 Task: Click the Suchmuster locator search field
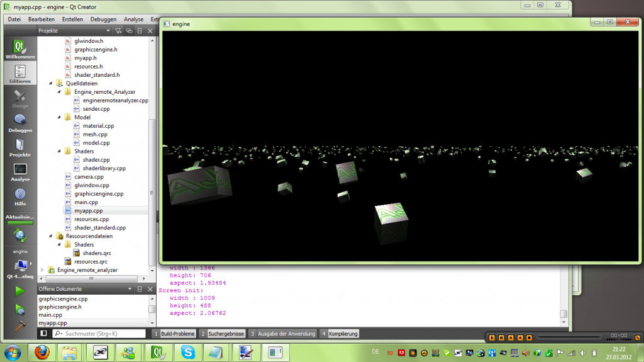[99, 334]
